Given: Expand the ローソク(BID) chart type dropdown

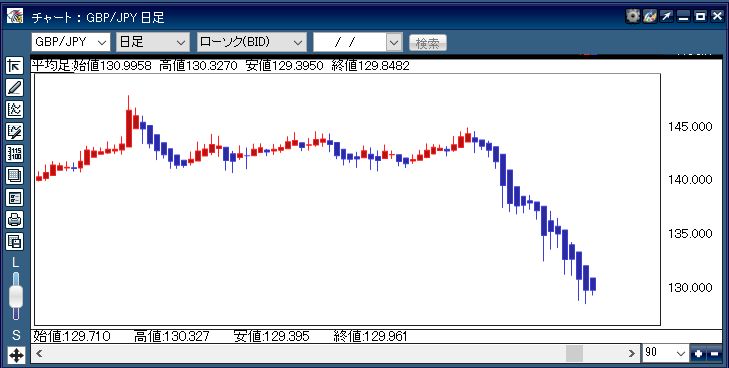Looking at the screenshot, I should (x=252, y=42).
